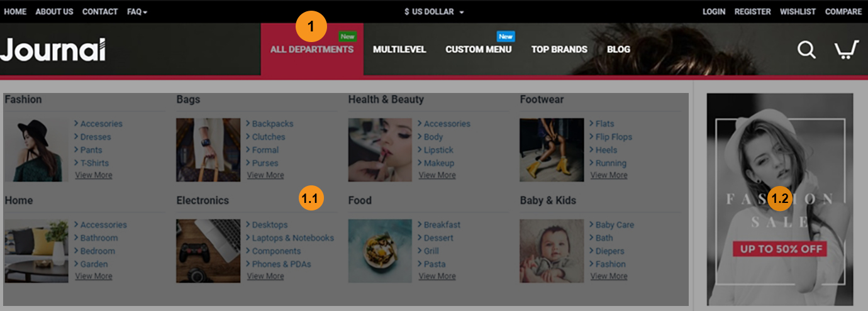Expand the FAQ dropdown menu
Image resolution: width=868 pixels, height=311 pixels.
pos(137,11)
